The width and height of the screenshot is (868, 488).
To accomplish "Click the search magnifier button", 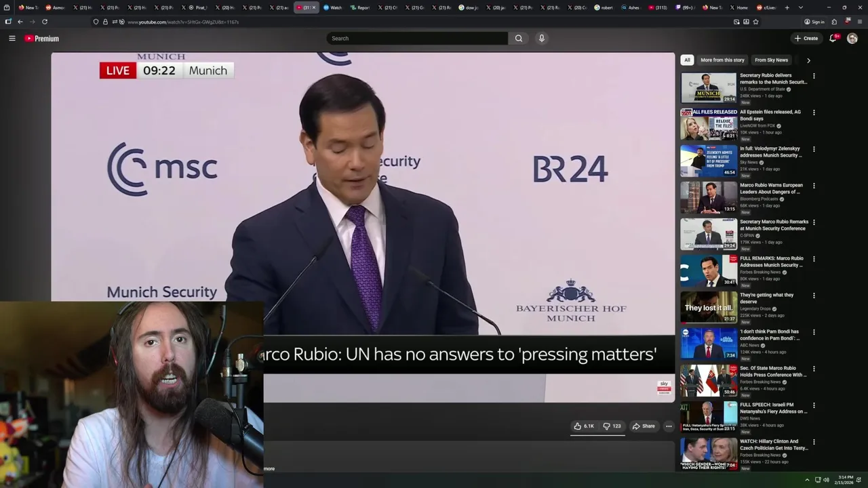I will pyautogui.click(x=519, y=39).
